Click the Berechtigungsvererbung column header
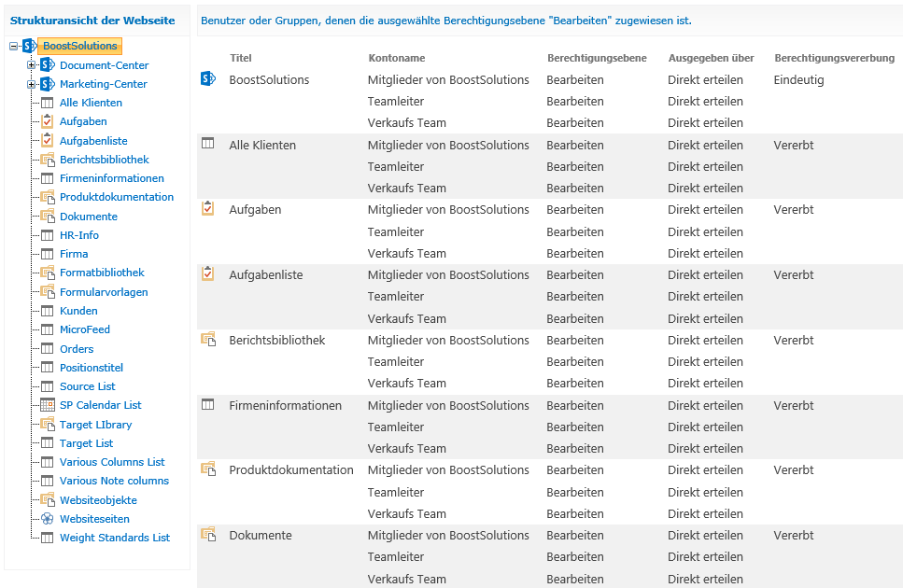This screenshot has height=588, width=903. [835, 58]
